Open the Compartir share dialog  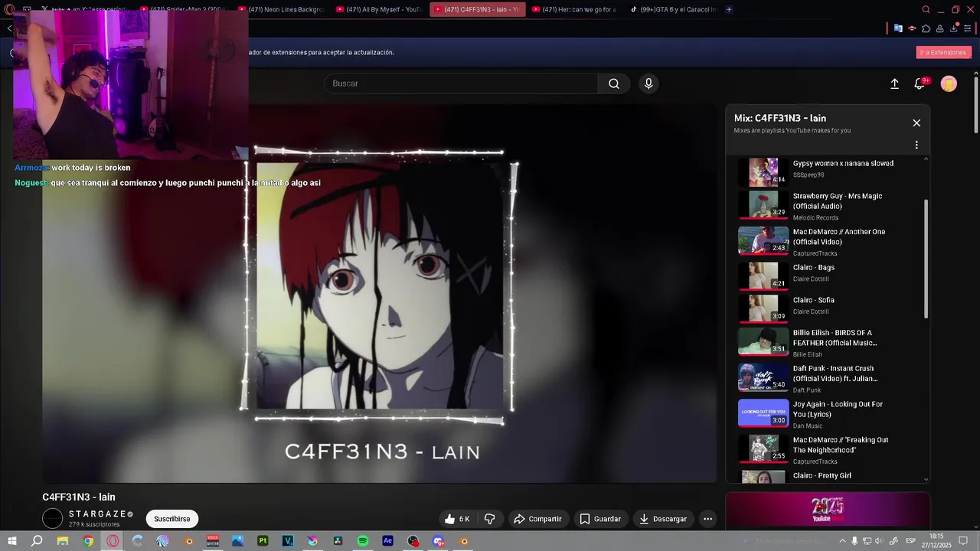click(x=537, y=519)
